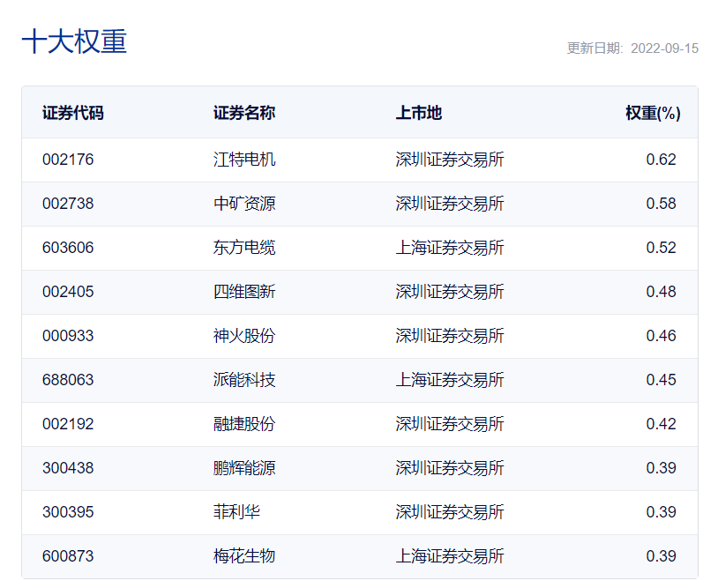Click the exchange cell in the 鹏辉能源 row
The height and width of the screenshot is (588, 718).
pyautogui.click(x=450, y=468)
